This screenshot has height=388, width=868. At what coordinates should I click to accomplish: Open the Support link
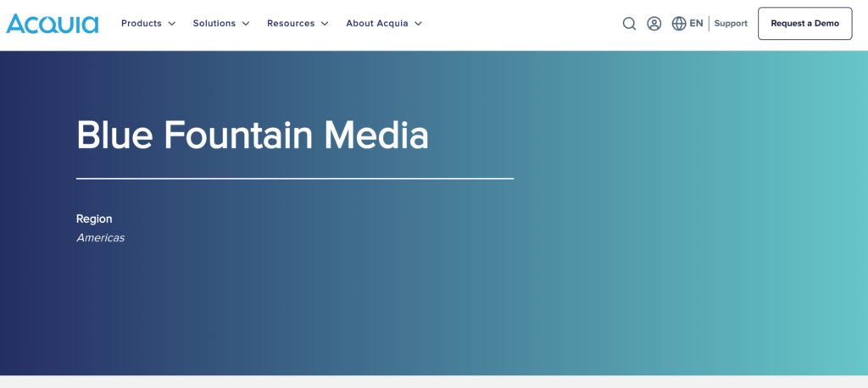pos(731,24)
